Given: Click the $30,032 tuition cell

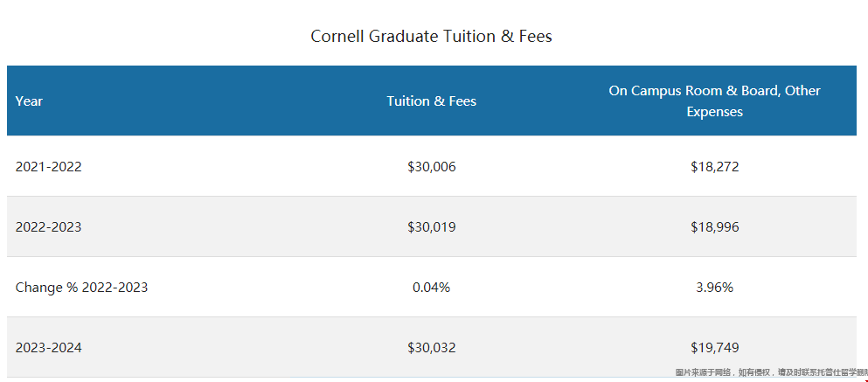Looking at the screenshot, I should (431, 348).
